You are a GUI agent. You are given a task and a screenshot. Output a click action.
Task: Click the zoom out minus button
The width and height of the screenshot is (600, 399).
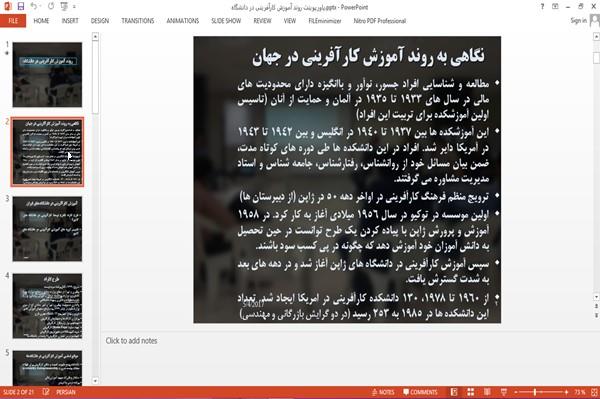(516, 392)
